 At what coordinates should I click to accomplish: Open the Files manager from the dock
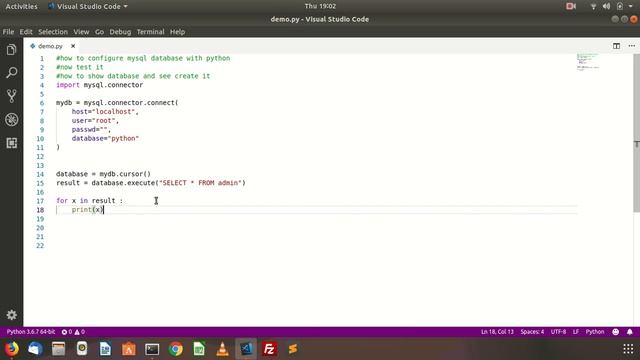pos(58,349)
